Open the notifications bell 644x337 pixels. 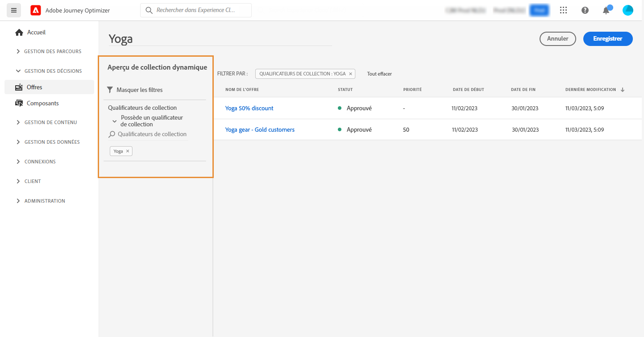[606, 11]
